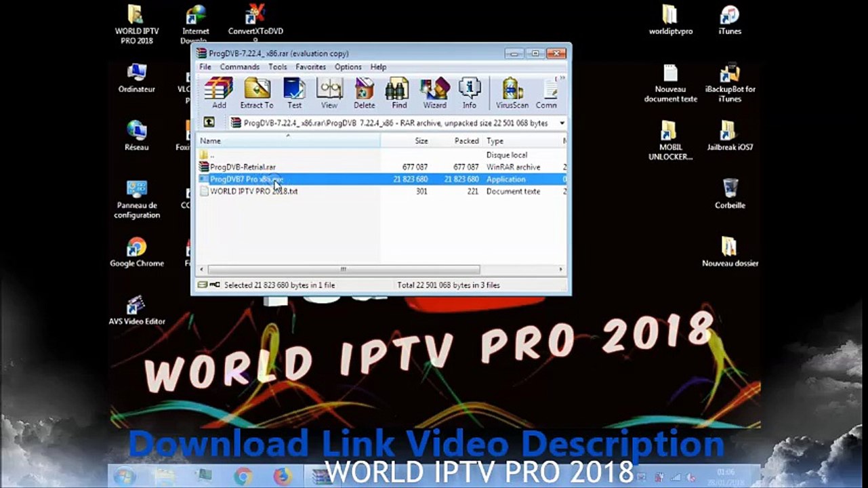Open the View tool in WinRAR
The width and height of the screenshot is (868, 488).
pyautogui.click(x=329, y=93)
